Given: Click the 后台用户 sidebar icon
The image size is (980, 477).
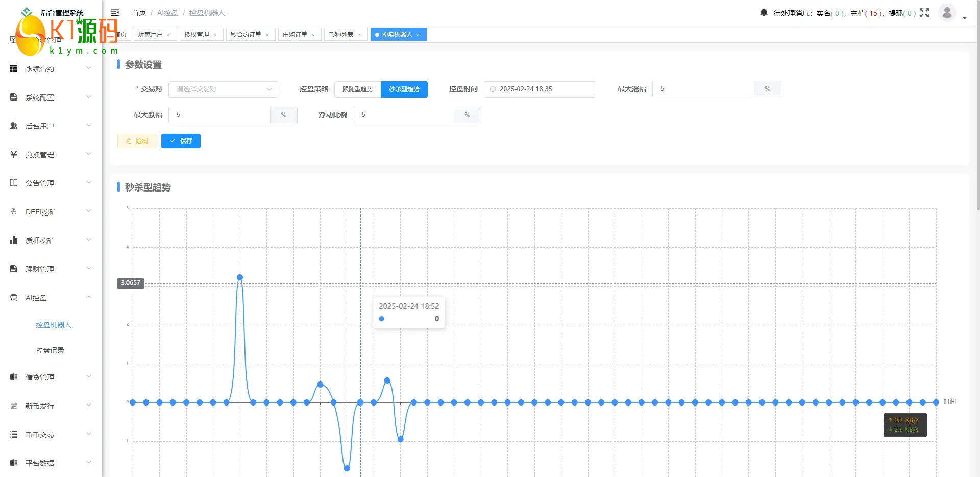Looking at the screenshot, I should (14, 126).
